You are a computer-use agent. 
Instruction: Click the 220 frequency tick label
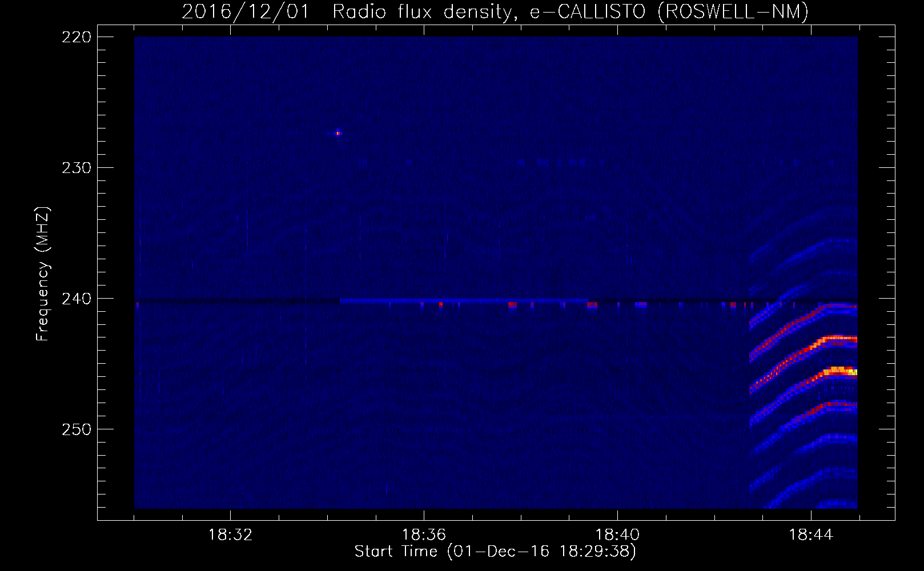pos(76,37)
